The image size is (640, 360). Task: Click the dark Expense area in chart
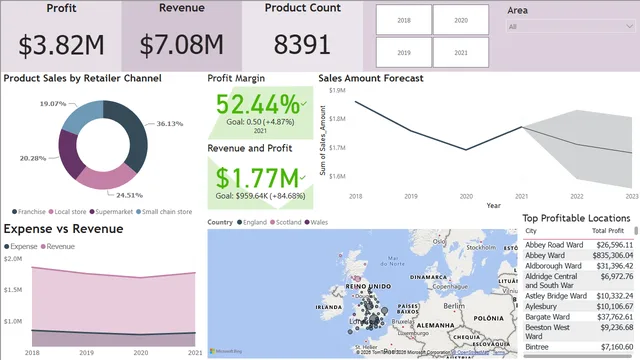tap(113, 340)
